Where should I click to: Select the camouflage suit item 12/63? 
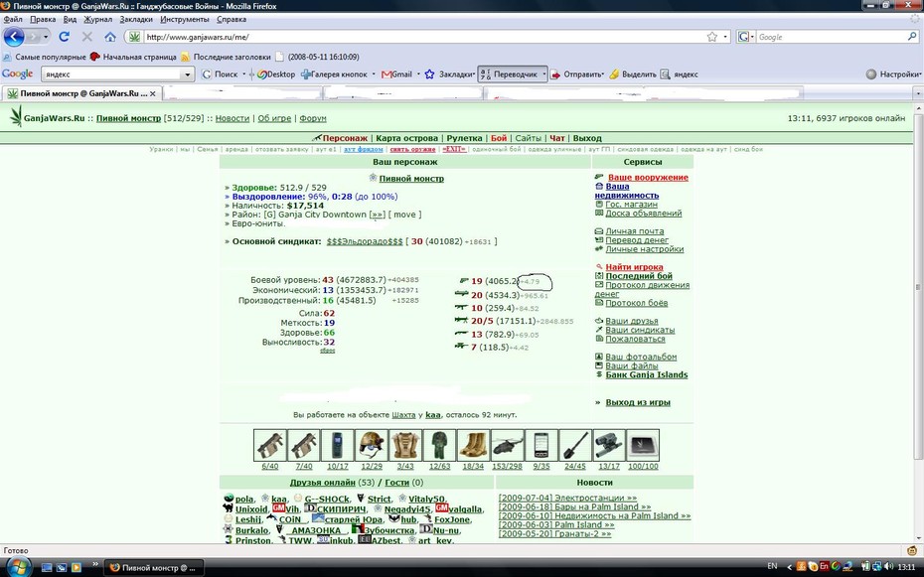439,445
